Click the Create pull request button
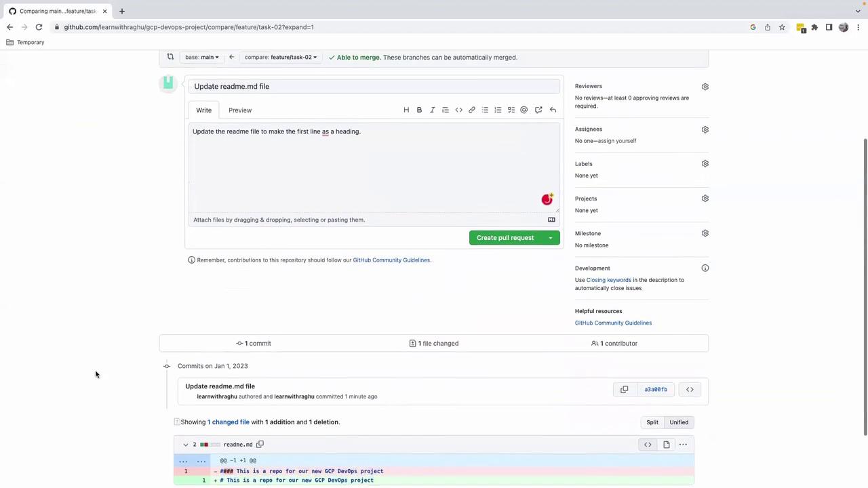Viewport: 868px width, 488px height. (505, 238)
